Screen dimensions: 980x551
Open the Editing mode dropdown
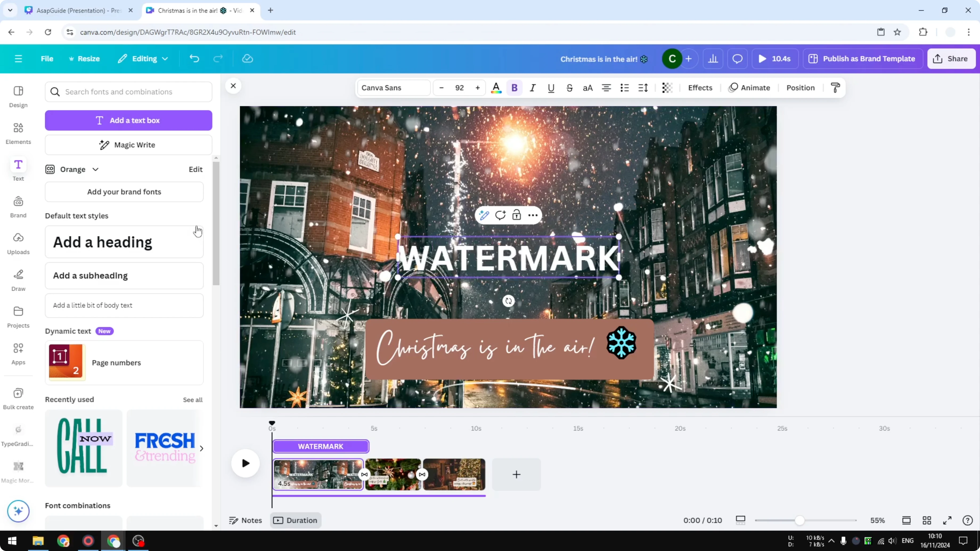143,59
